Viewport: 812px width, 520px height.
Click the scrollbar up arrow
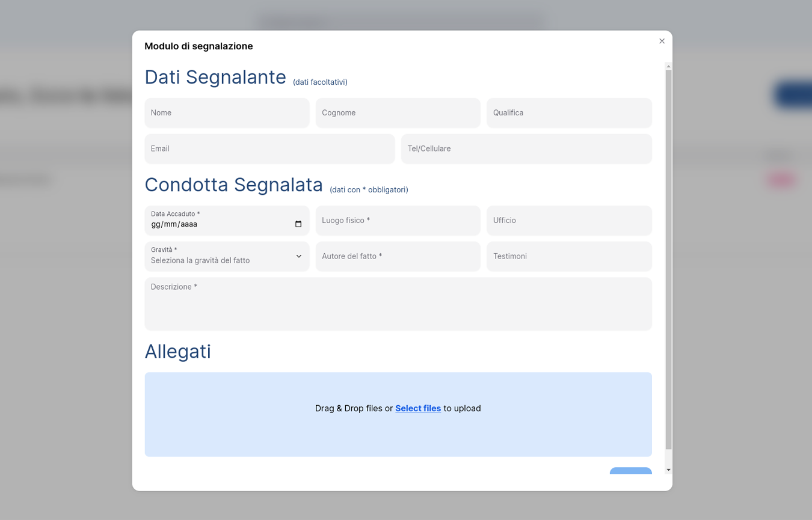[668, 66]
